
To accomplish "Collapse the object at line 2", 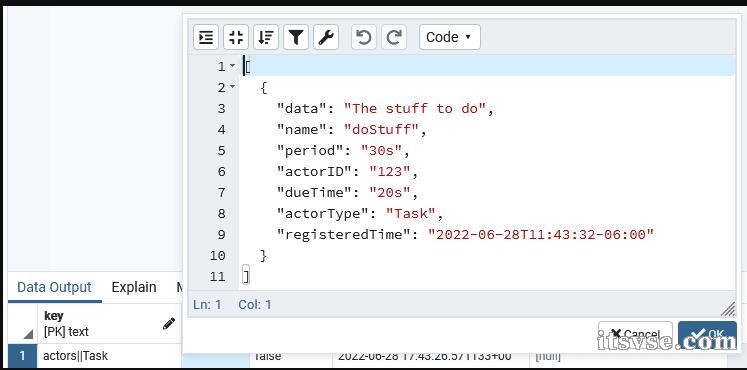I will coord(232,87).
